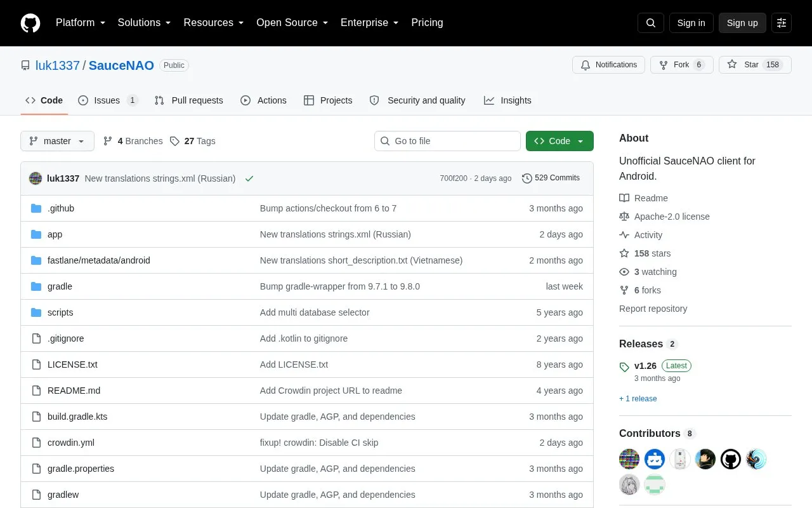This screenshot has width=812, height=508.
Task: Click the Notifications bell button
Action: 609,65
